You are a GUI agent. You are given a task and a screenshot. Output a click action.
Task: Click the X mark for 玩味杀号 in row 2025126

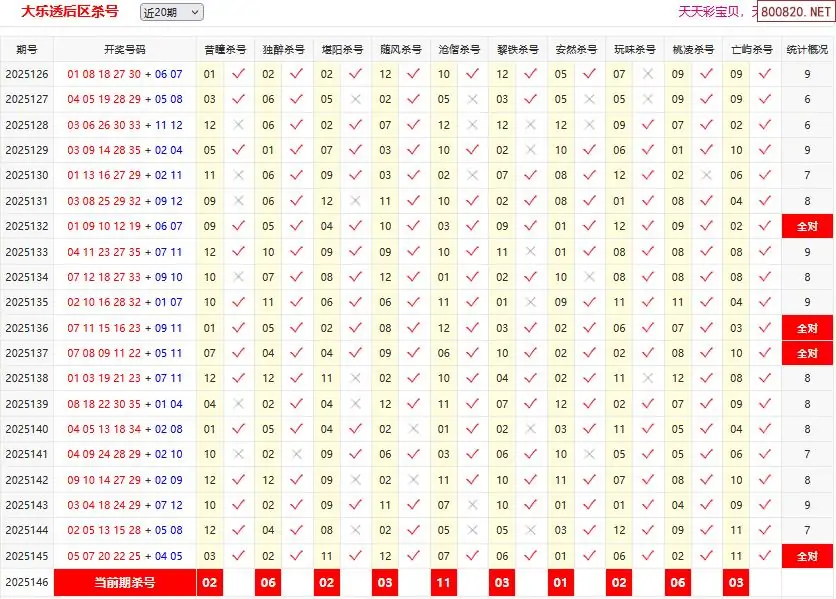pyautogui.click(x=648, y=74)
